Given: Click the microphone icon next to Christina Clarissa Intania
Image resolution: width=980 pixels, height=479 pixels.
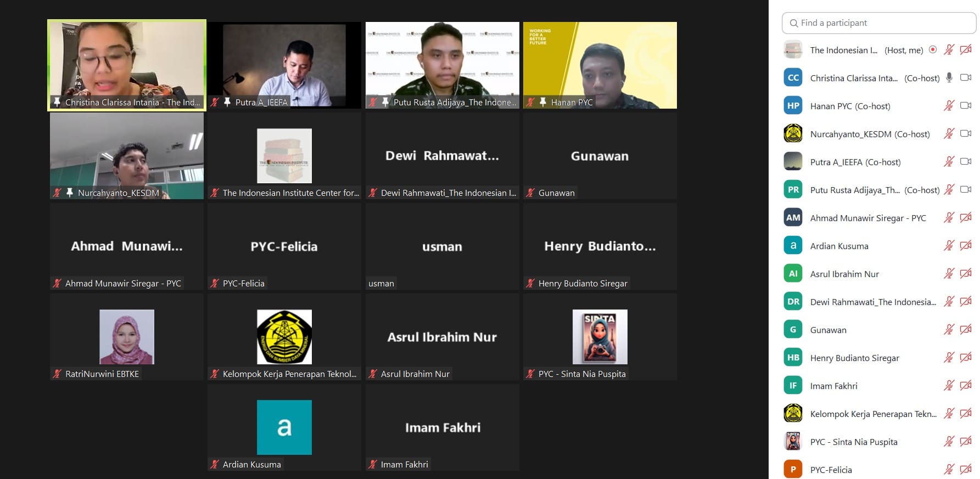Looking at the screenshot, I should 949,78.
